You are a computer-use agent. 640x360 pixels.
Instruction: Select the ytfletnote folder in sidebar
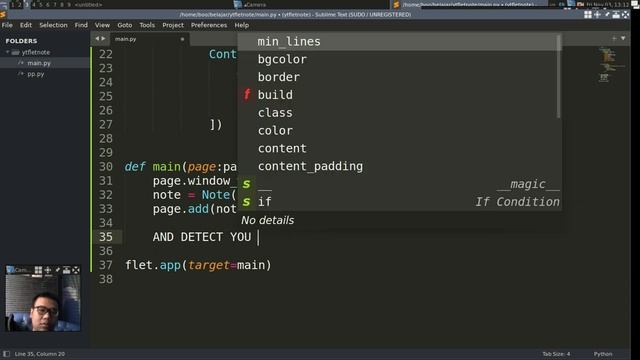(x=36, y=52)
